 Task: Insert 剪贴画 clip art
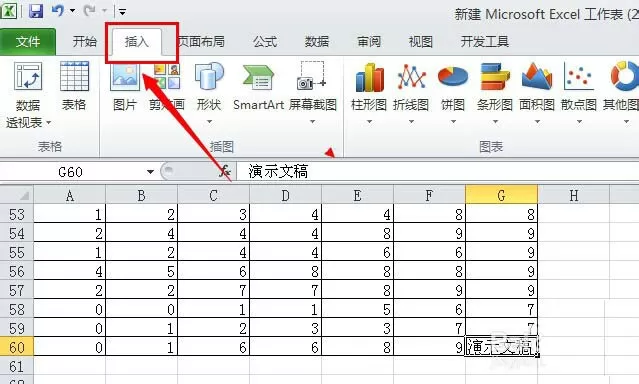pyautogui.click(x=167, y=86)
